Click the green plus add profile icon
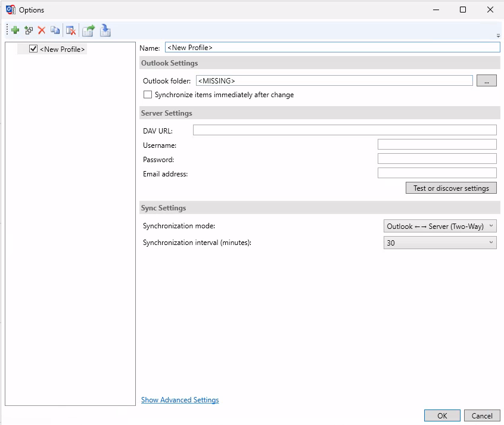Screen dimensions: 504x425 (x=15, y=30)
